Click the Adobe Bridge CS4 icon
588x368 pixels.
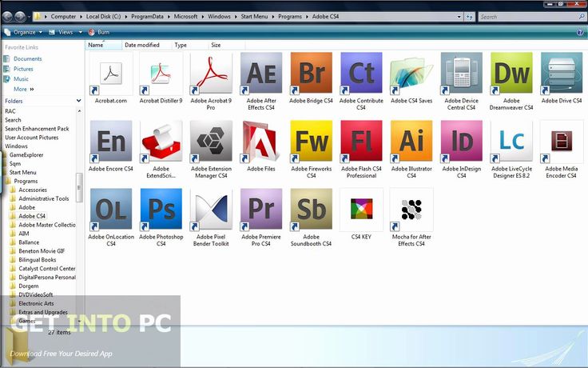point(312,74)
